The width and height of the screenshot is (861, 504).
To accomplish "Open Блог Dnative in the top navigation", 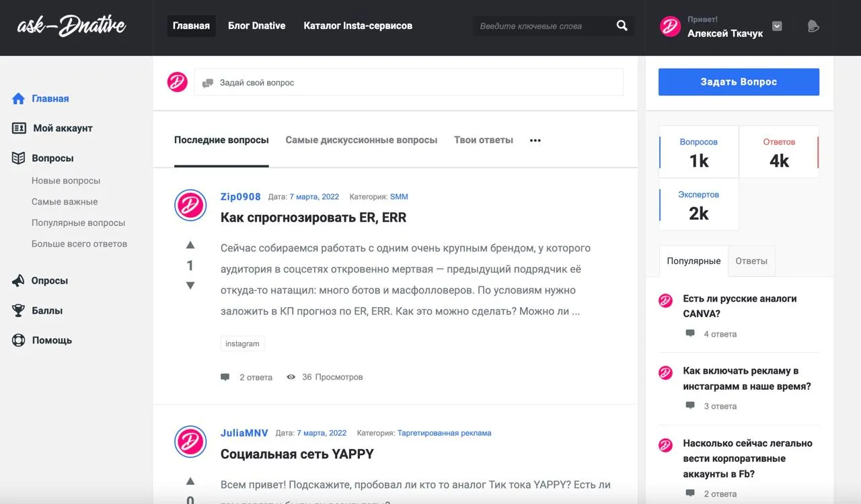I will point(257,26).
